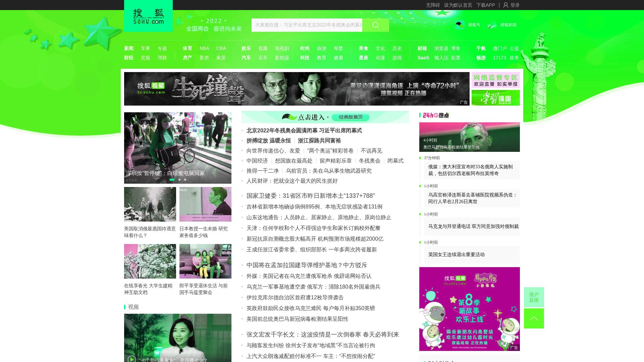Image resolution: width=644 pixels, height=362 pixels.
Task: Open thumbnail 美国取消俄最惠国待遇
Action: (150, 204)
